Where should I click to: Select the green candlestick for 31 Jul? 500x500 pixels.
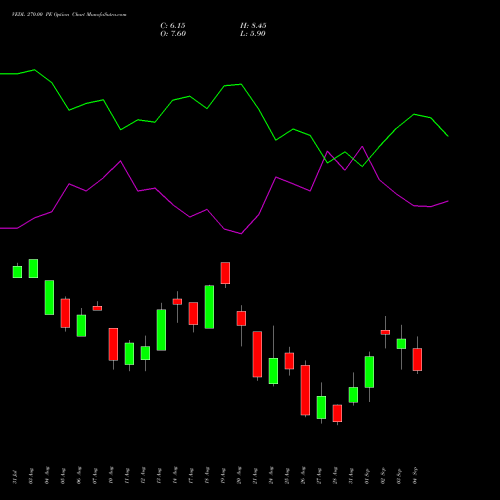(x=17, y=272)
